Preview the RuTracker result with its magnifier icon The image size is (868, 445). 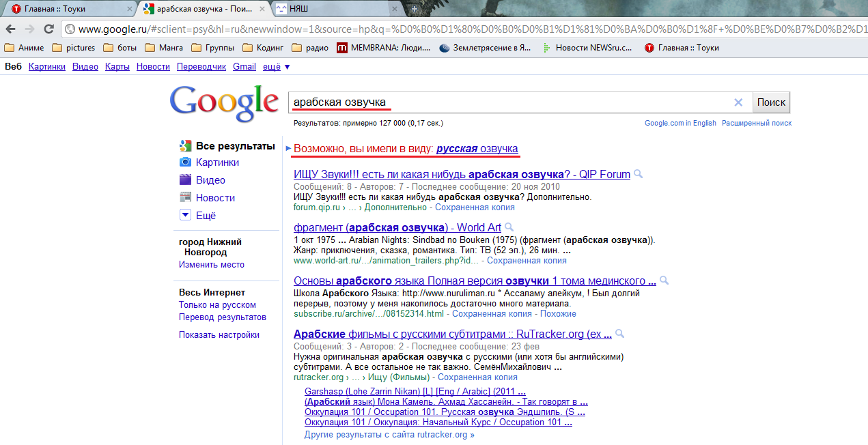coord(620,334)
